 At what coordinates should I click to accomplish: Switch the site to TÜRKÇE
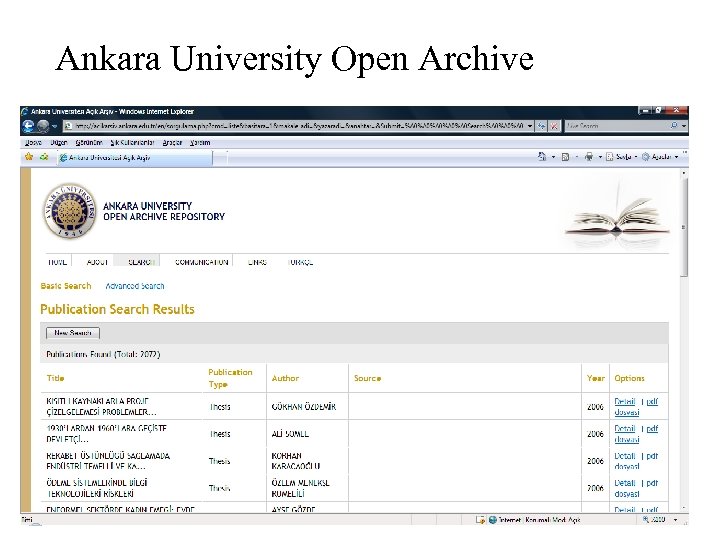[x=300, y=262]
